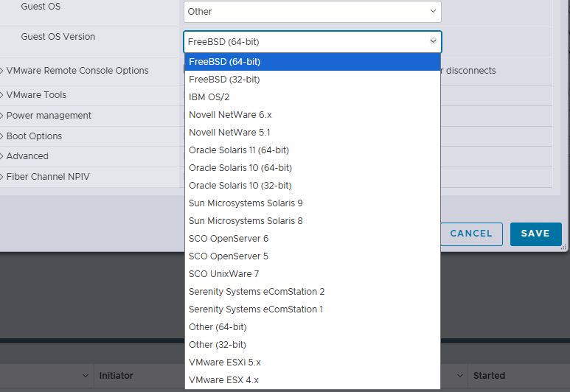Pick Serenity Systems eComStation 1
The width and height of the screenshot is (570, 392).
(x=313, y=309)
